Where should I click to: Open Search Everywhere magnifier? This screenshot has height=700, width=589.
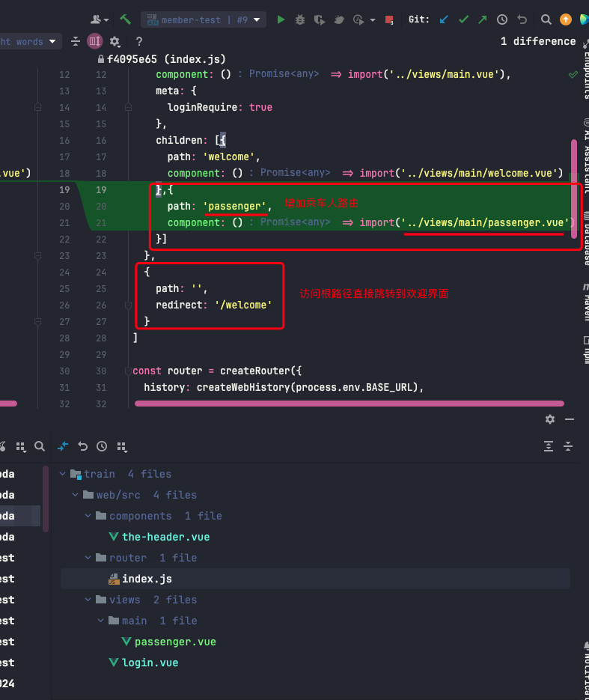pos(546,19)
